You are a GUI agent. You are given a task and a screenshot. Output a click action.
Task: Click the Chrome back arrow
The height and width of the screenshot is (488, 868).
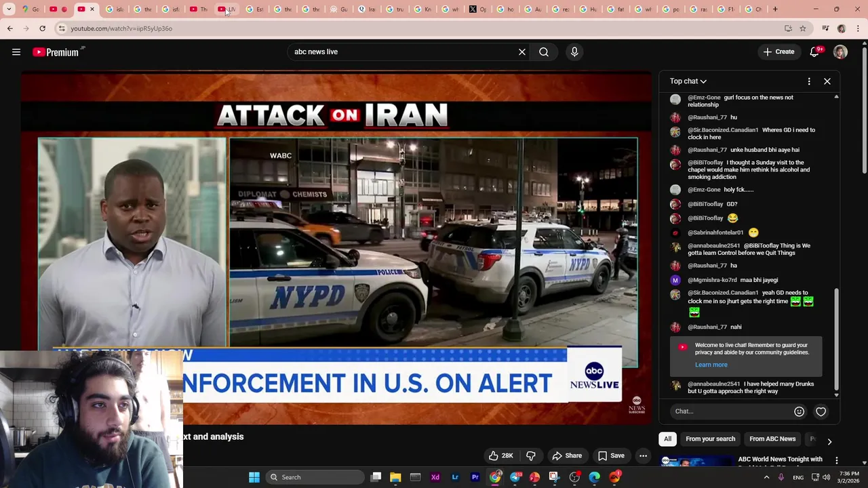[x=9, y=28]
